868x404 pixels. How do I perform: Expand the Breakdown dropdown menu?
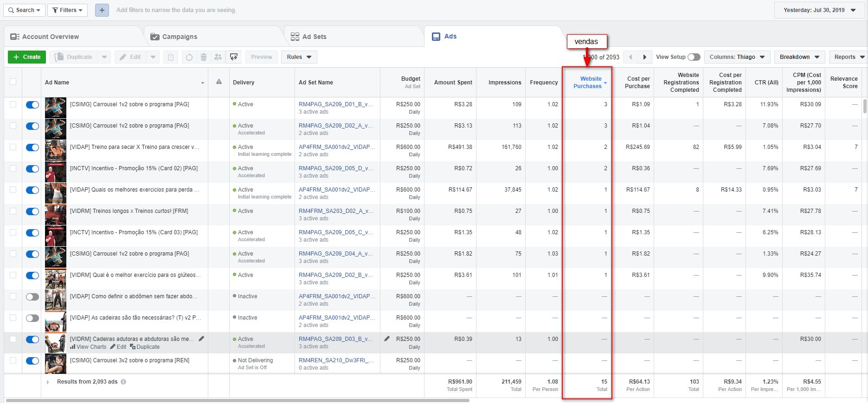[799, 57]
